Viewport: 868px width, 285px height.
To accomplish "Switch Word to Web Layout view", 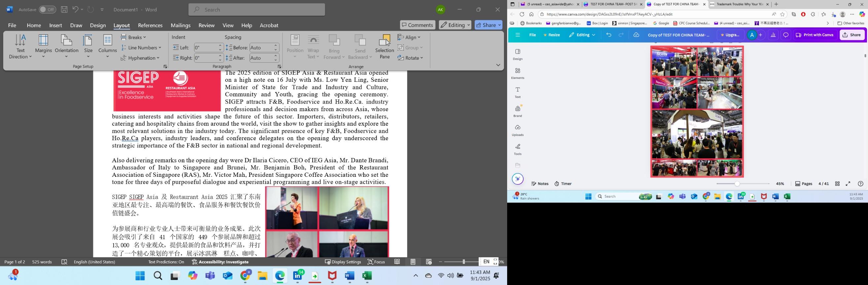I will [x=429, y=262].
